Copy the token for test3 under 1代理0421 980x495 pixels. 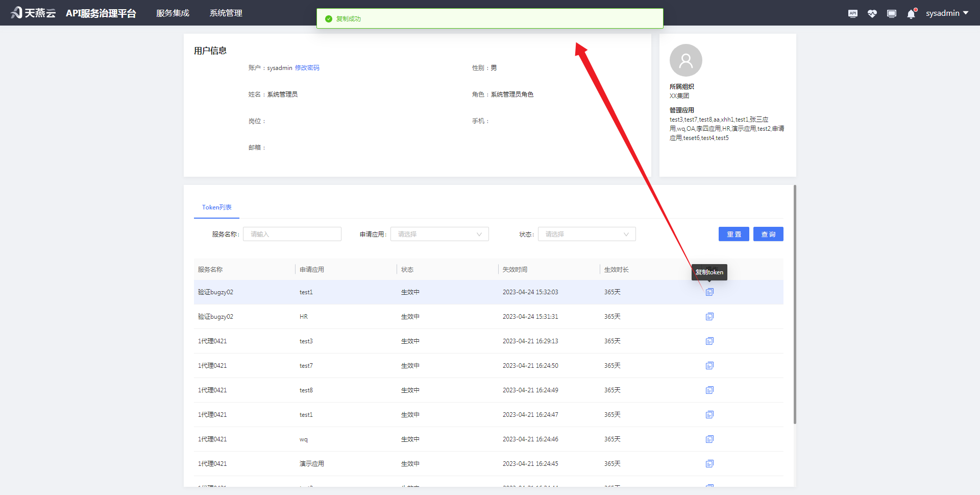click(709, 341)
